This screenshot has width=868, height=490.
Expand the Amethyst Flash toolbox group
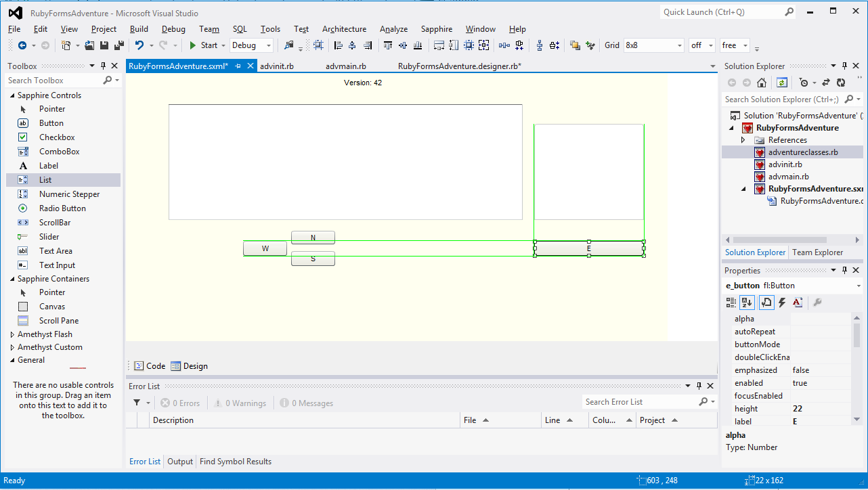pyautogui.click(x=12, y=334)
